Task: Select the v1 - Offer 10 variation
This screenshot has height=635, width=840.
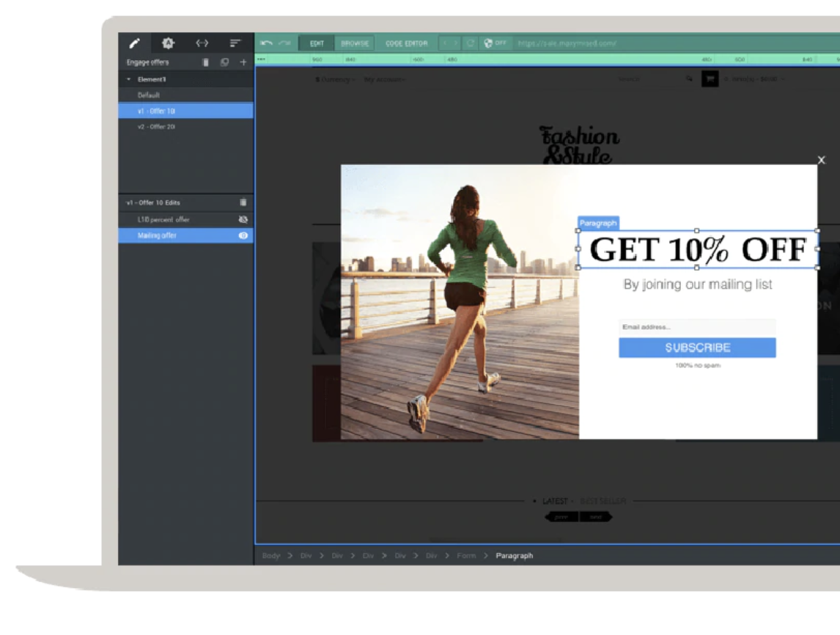Action: click(186, 111)
